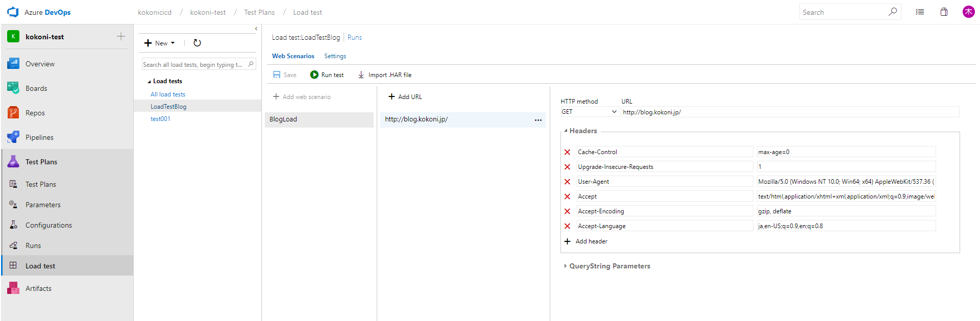
Task: Click Add URL button
Action: 405,96
